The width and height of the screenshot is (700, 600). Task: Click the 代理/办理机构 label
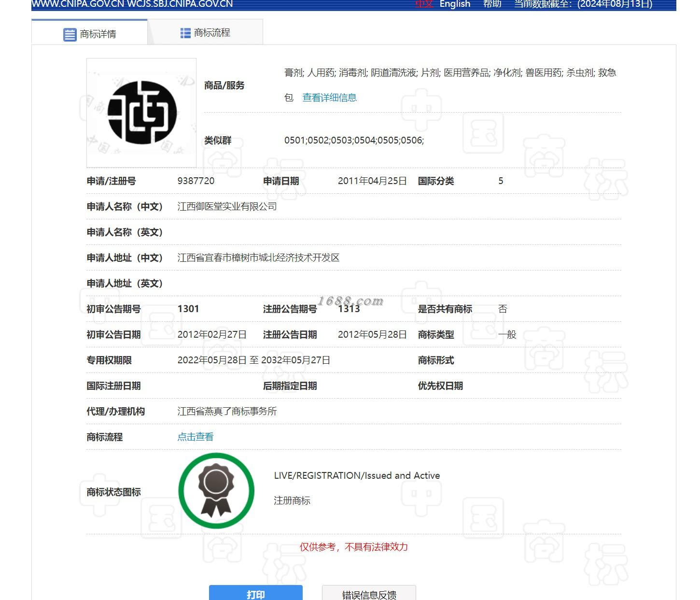tap(115, 411)
